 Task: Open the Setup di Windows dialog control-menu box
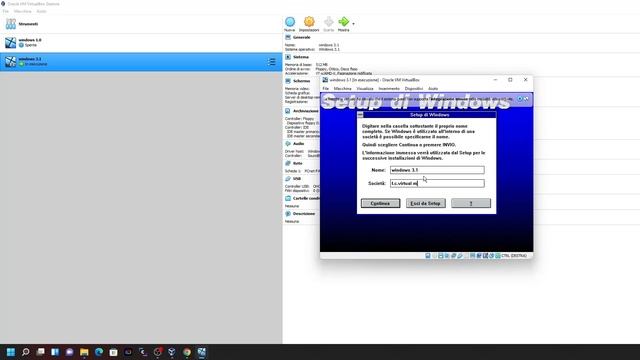(x=360, y=115)
